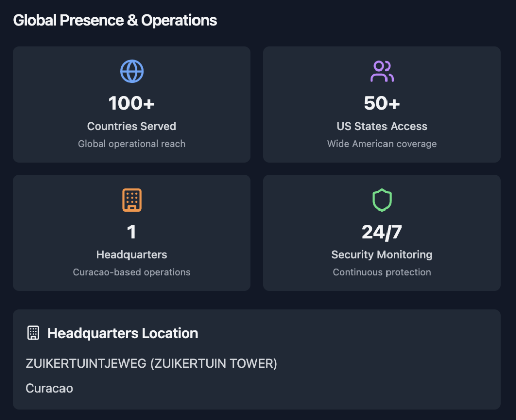This screenshot has width=516, height=420.
Task: Click Curacao-based operations subtitle
Action: tap(132, 272)
